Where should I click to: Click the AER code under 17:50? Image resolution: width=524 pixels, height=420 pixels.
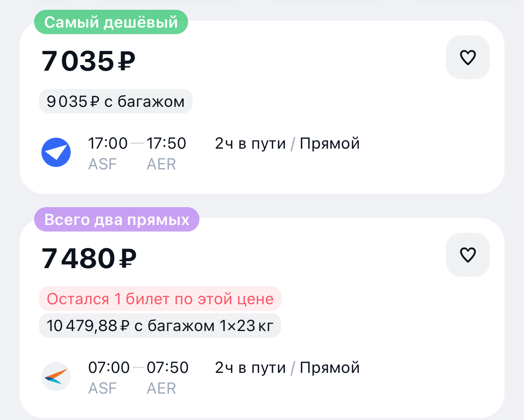click(161, 164)
